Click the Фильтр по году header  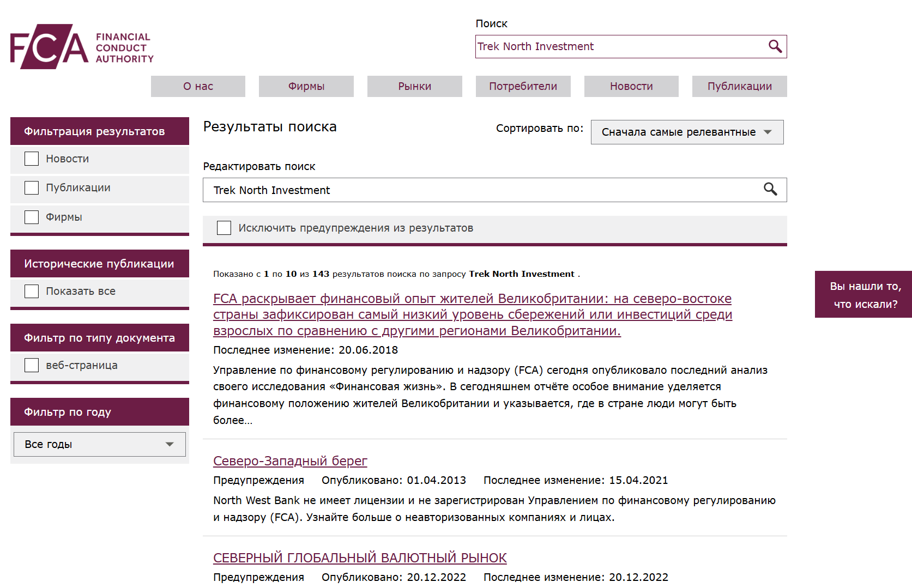(x=100, y=412)
